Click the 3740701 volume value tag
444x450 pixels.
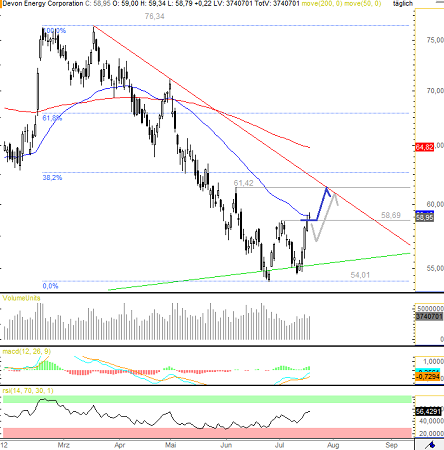tap(429, 316)
